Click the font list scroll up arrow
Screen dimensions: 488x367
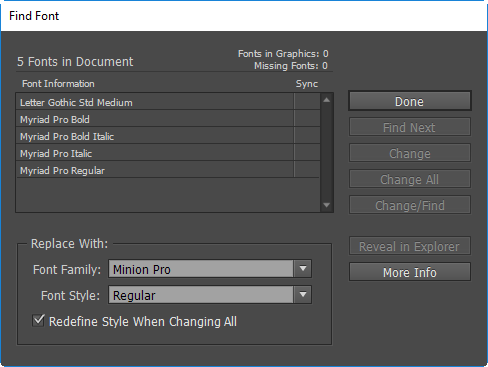[x=327, y=100]
